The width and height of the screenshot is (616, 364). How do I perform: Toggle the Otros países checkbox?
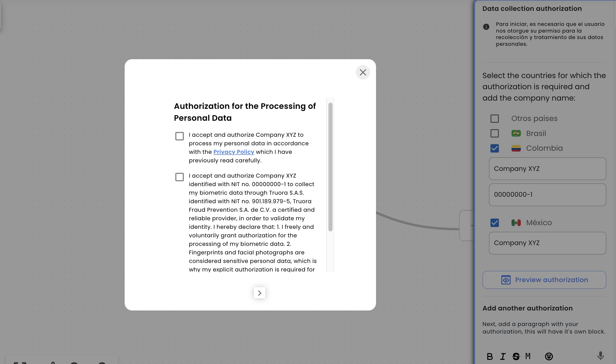[x=495, y=118]
